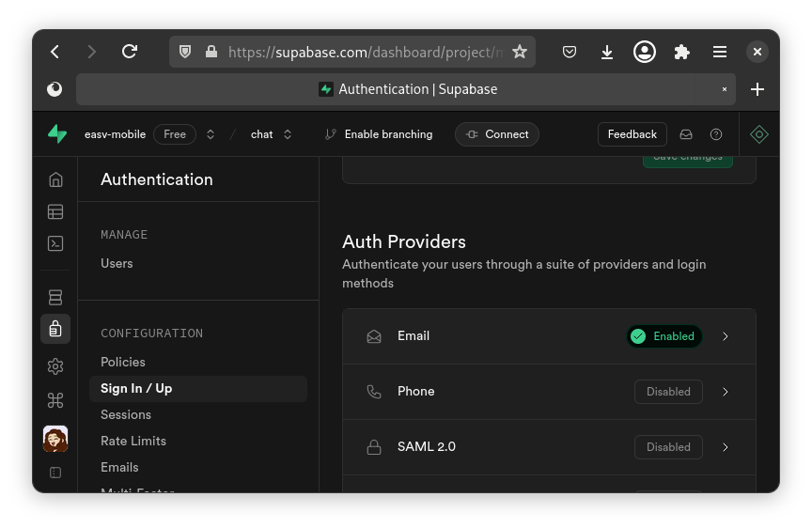Open Rate Limits configuration page
This screenshot has height=528, width=812.
coord(133,441)
